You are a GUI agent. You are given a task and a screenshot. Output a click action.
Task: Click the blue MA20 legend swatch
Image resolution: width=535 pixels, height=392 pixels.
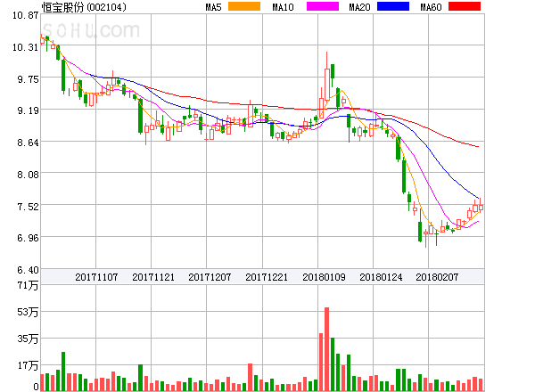pyautogui.click(x=393, y=6)
